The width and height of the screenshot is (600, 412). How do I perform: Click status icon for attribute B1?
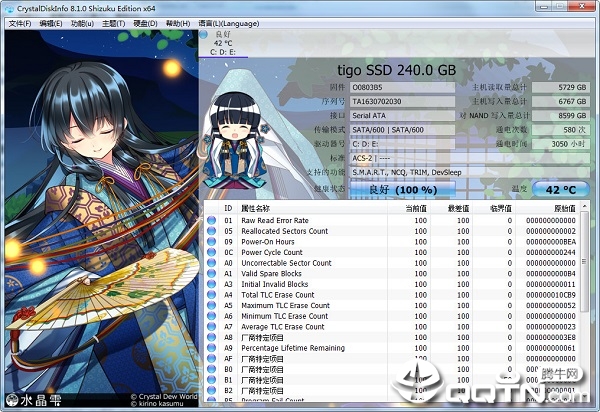[211, 380]
